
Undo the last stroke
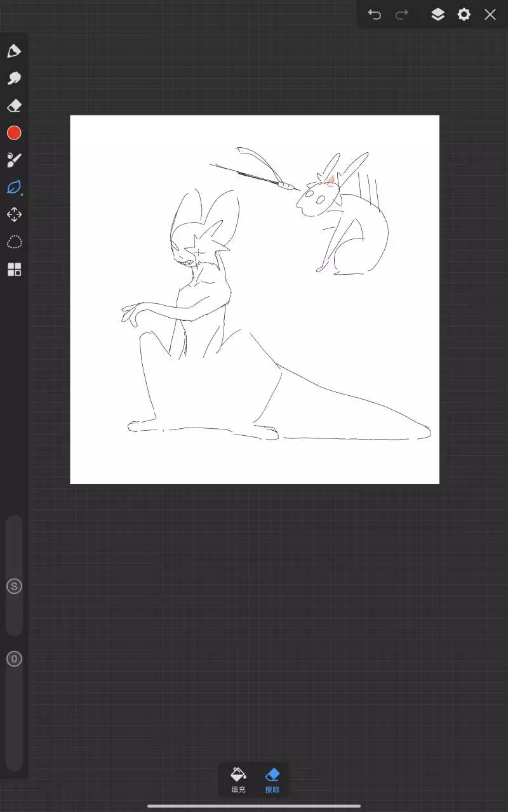(375, 15)
